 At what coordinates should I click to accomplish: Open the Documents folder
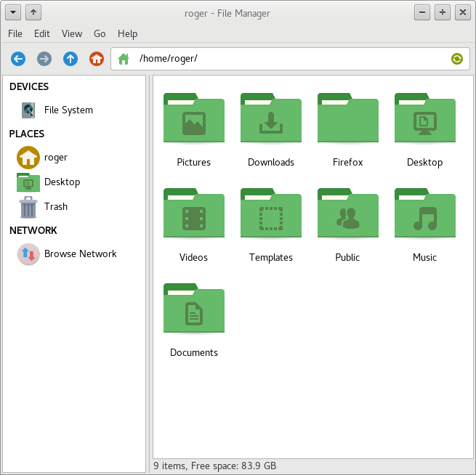point(193,310)
